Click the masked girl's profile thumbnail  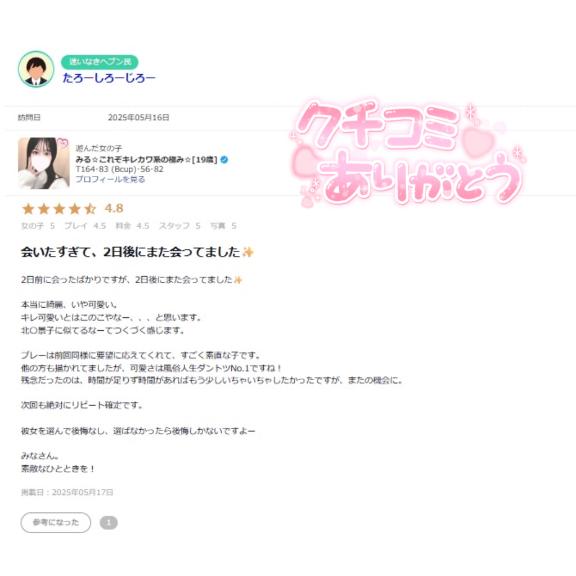(44, 163)
